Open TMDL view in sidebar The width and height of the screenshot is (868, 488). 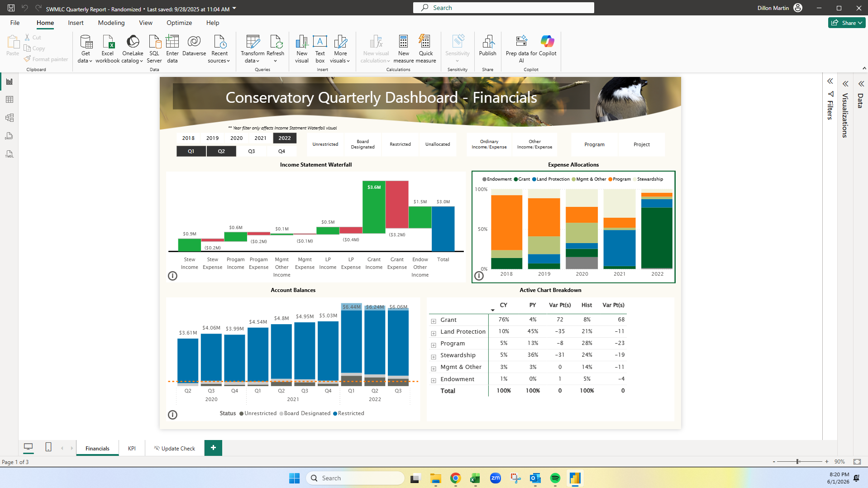[10, 154]
